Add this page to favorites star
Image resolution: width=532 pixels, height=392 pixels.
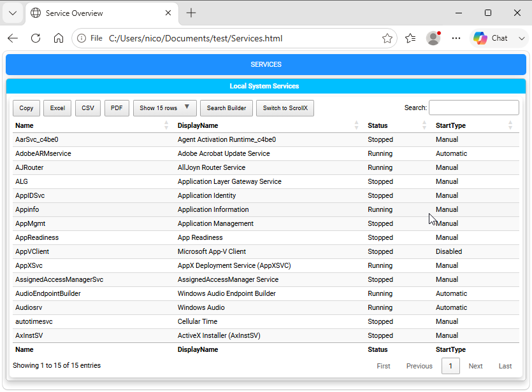(x=387, y=38)
